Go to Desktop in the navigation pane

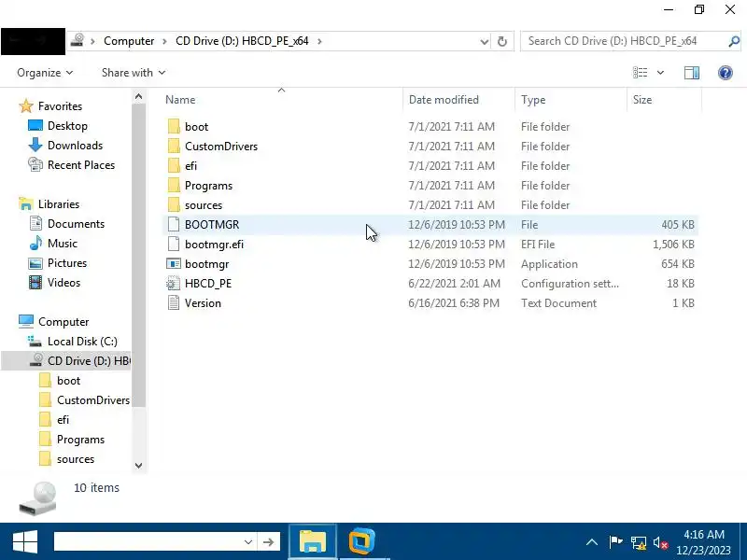[67, 126]
